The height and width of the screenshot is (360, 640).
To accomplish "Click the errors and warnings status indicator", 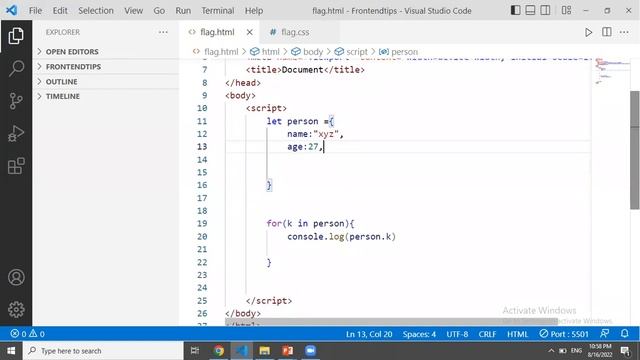I will click(x=28, y=334).
